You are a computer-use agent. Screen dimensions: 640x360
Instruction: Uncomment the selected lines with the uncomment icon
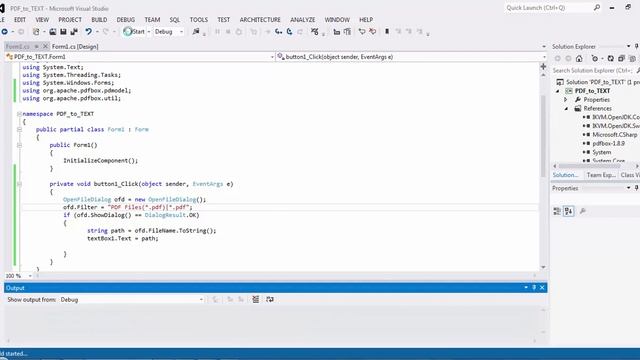click(372, 31)
